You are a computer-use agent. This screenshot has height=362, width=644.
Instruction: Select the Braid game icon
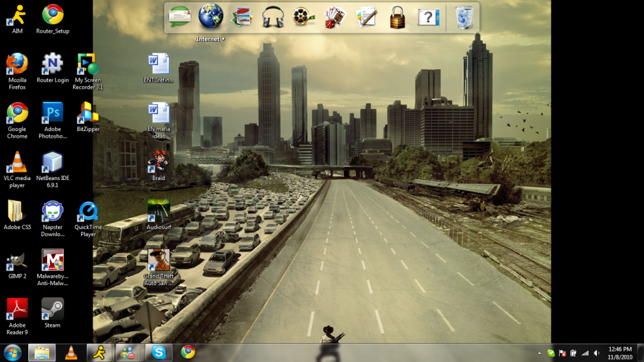(159, 162)
